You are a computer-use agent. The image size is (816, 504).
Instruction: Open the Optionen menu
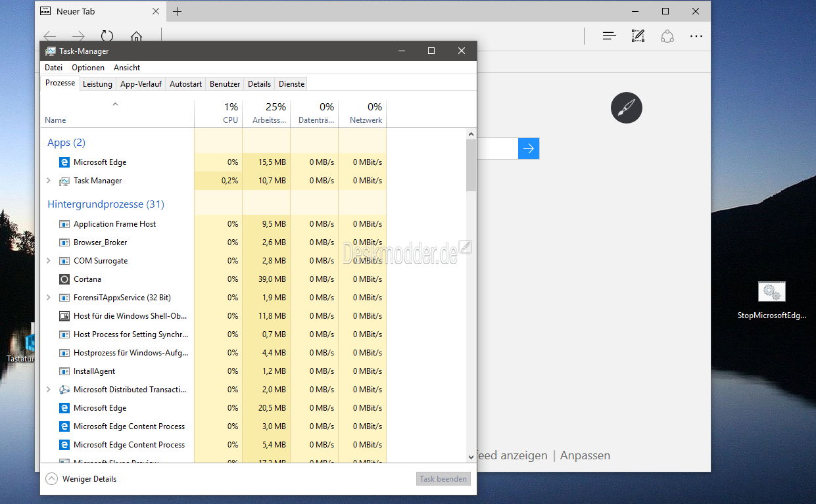tap(88, 68)
